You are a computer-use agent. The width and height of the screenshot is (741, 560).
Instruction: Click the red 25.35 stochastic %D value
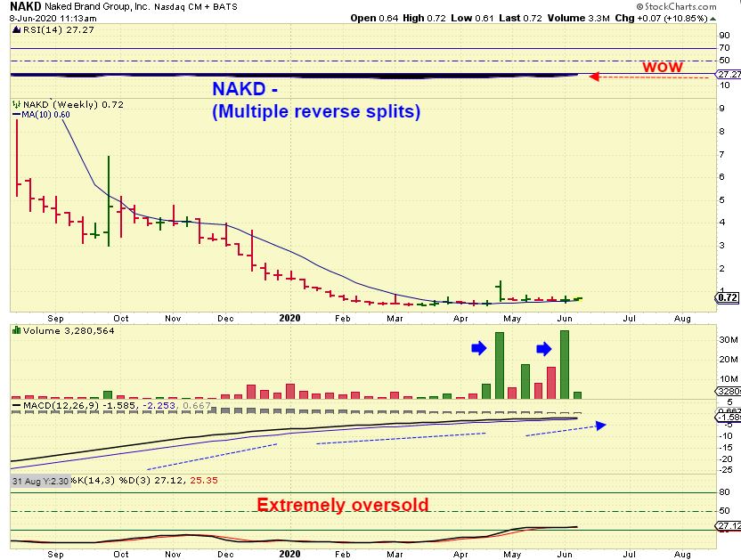(x=204, y=481)
